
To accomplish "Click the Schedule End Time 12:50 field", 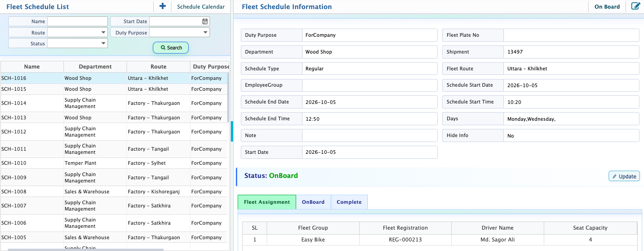I will pyautogui.click(x=370, y=118).
